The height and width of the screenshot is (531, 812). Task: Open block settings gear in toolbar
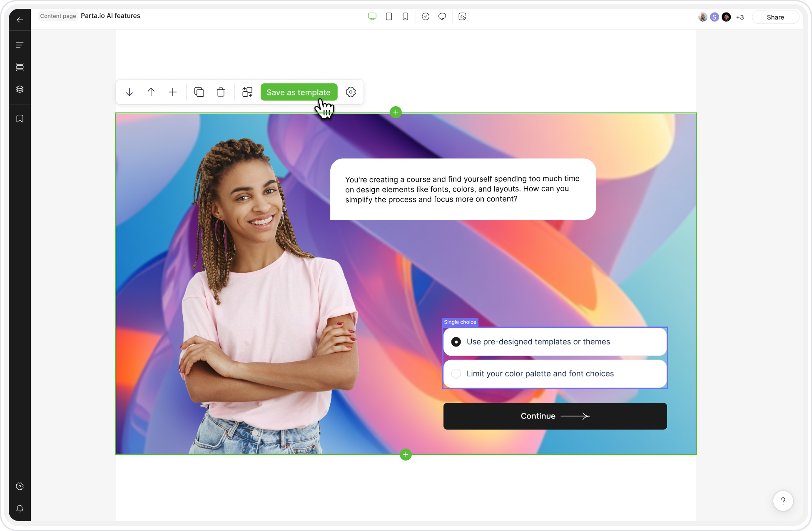pyautogui.click(x=351, y=92)
